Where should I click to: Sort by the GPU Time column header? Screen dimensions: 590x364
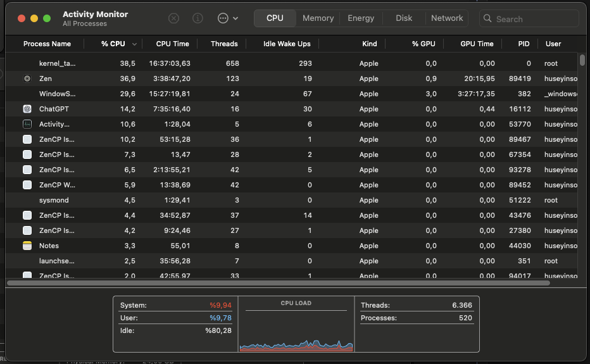click(x=477, y=44)
